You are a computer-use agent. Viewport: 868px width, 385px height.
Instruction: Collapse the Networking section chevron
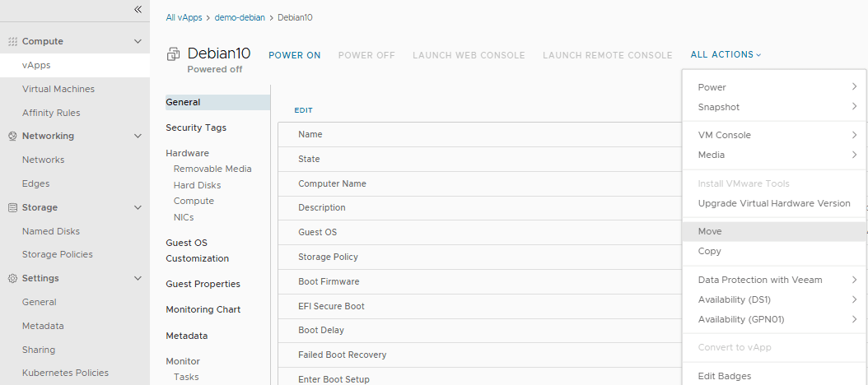tap(138, 136)
